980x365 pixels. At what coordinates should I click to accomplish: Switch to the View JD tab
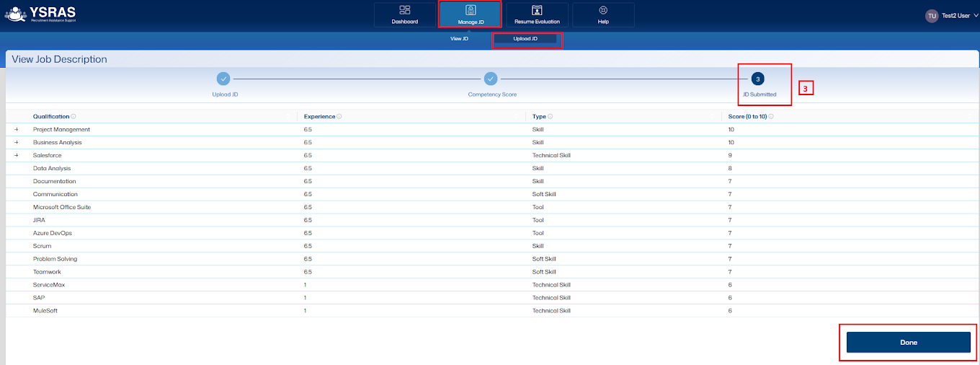pos(459,39)
